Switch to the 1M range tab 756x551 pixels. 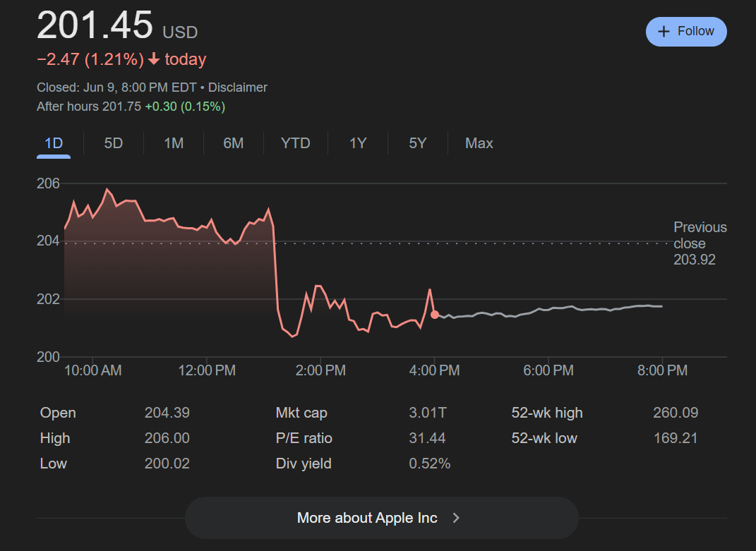(x=174, y=143)
